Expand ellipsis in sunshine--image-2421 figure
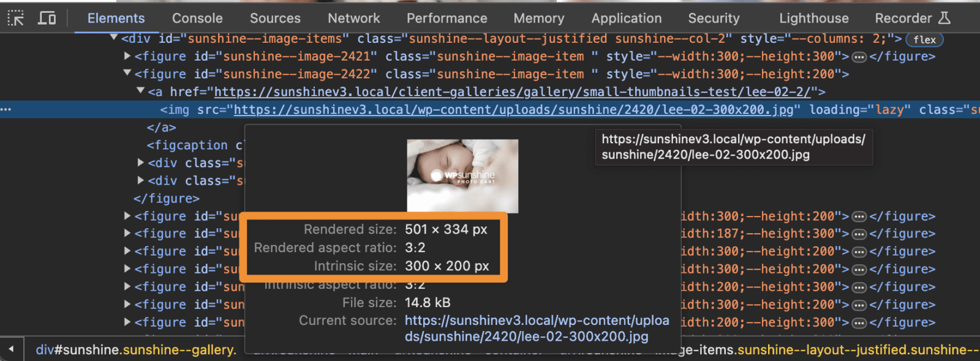 click(x=859, y=57)
